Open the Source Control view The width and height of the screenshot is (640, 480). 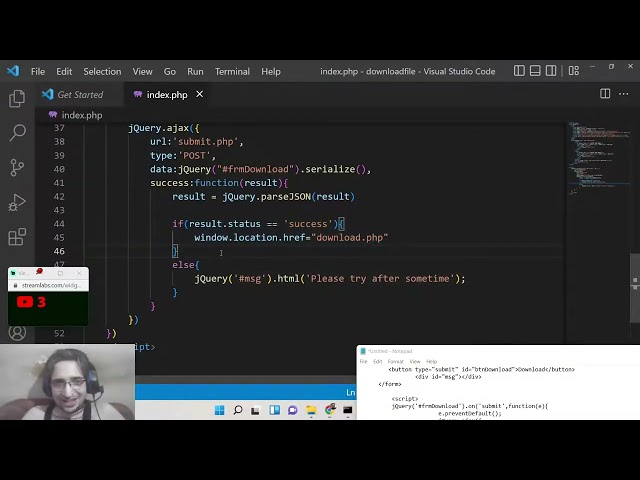tap(17, 167)
